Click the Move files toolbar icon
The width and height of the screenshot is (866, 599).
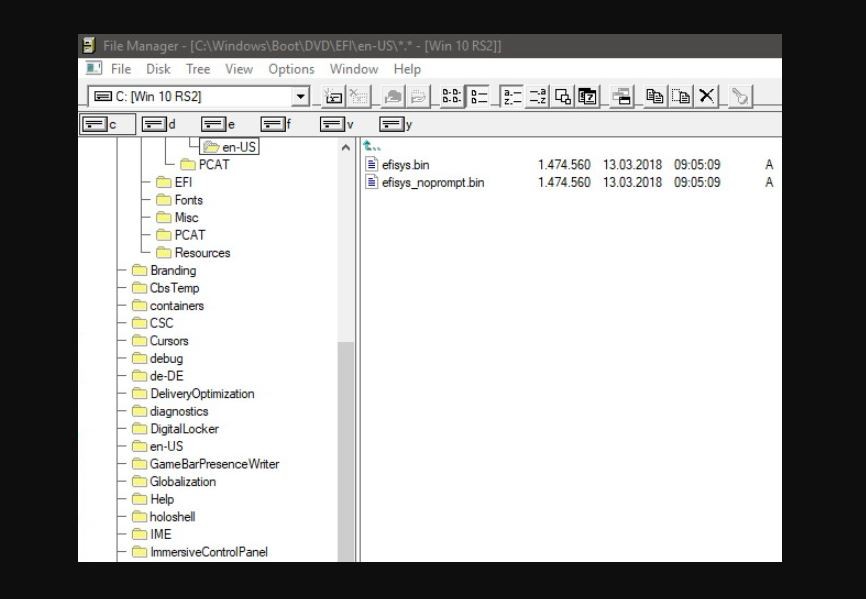681,97
